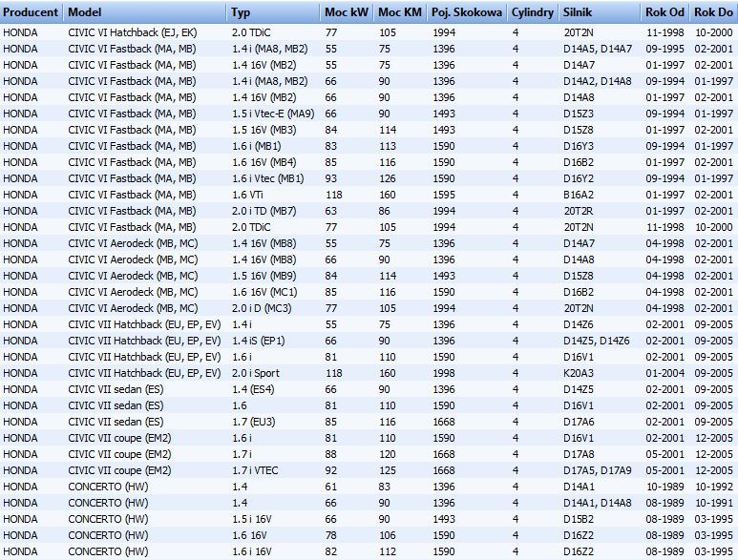Select type cell 2.0 i D (MC3)
Viewport: 738px width, 560px height.
pyautogui.click(x=262, y=308)
